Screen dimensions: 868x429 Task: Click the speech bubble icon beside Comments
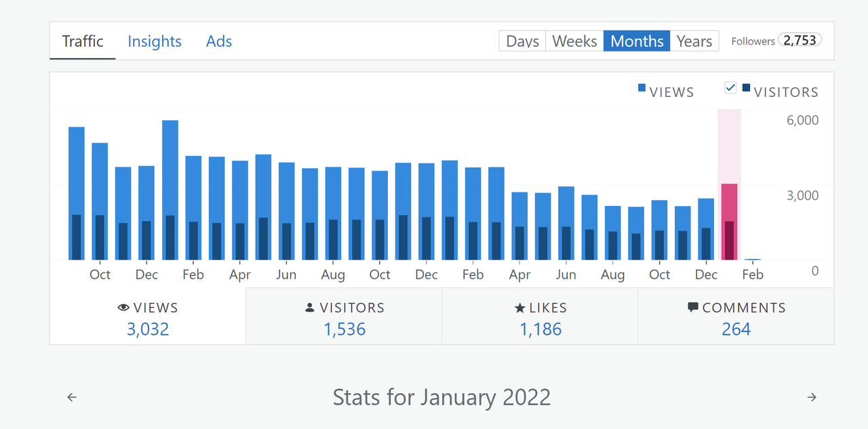693,308
